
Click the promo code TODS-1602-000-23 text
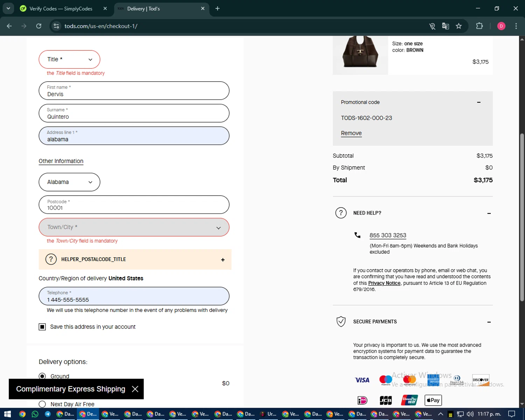click(x=366, y=118)
